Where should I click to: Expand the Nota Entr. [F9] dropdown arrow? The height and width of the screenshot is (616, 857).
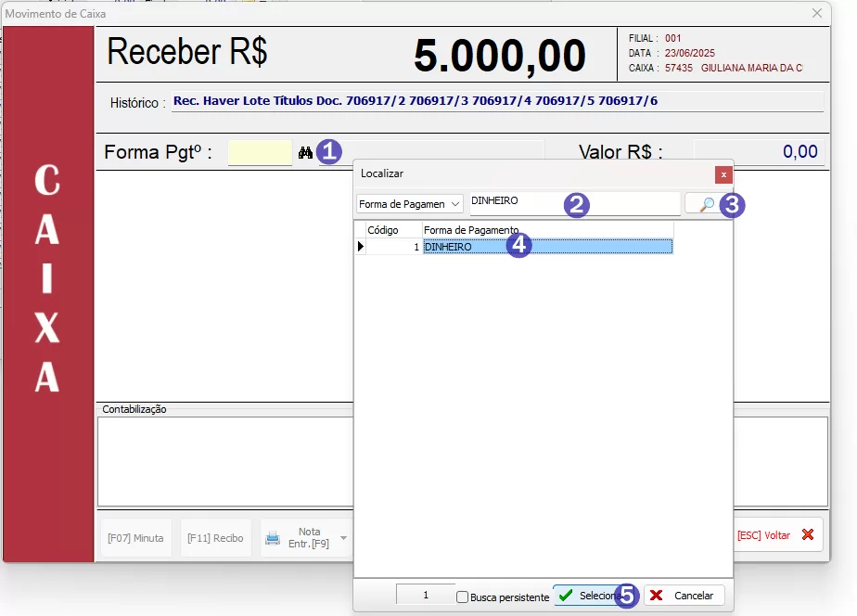click(343, 538)
